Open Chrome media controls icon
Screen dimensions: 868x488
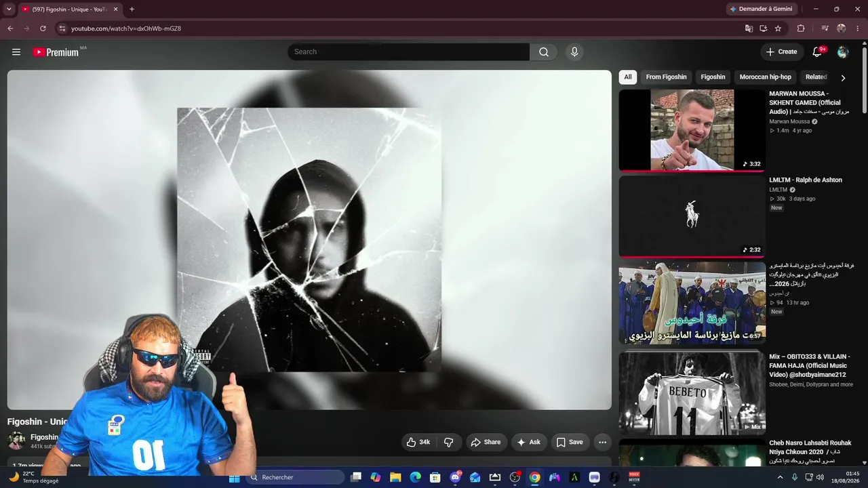tap(825, 28)
